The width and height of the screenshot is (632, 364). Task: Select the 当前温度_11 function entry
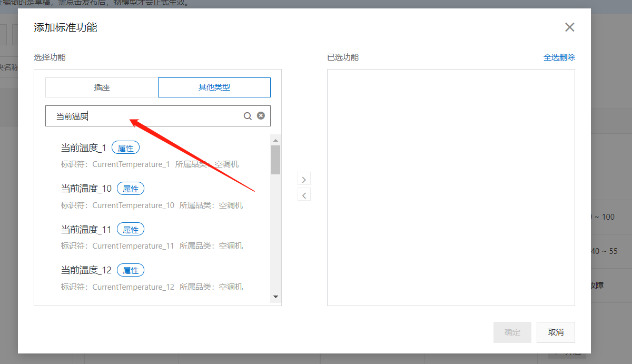click(85, 229)
